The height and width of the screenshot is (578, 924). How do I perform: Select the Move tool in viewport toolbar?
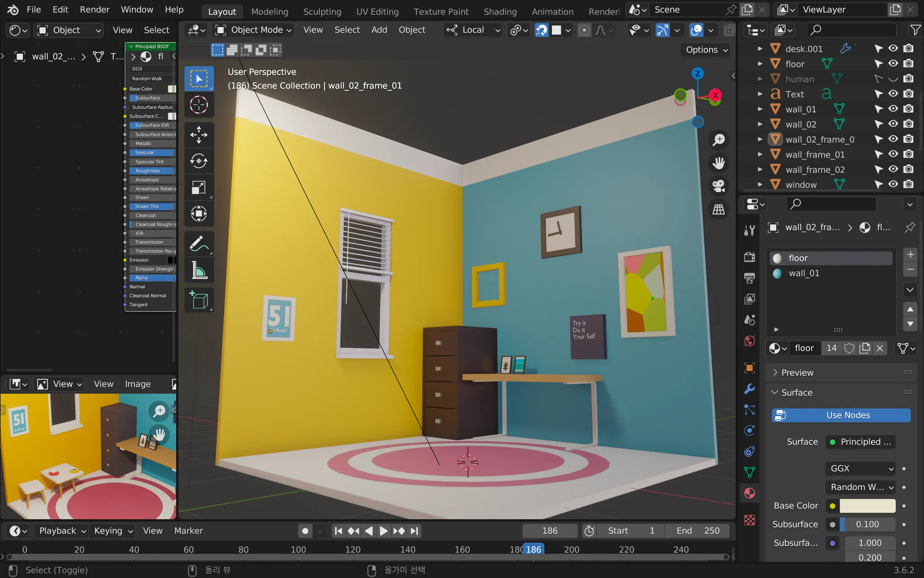coord(199,135)
